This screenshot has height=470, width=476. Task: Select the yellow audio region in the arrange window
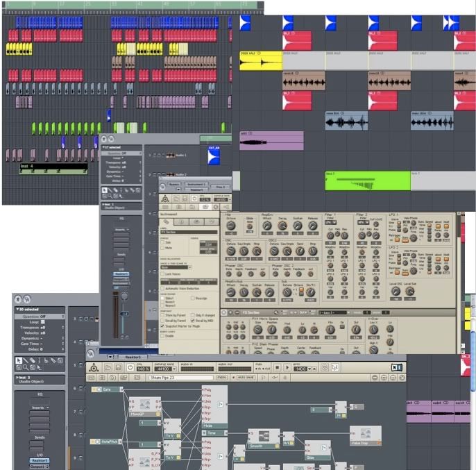(x=261, y=61)
